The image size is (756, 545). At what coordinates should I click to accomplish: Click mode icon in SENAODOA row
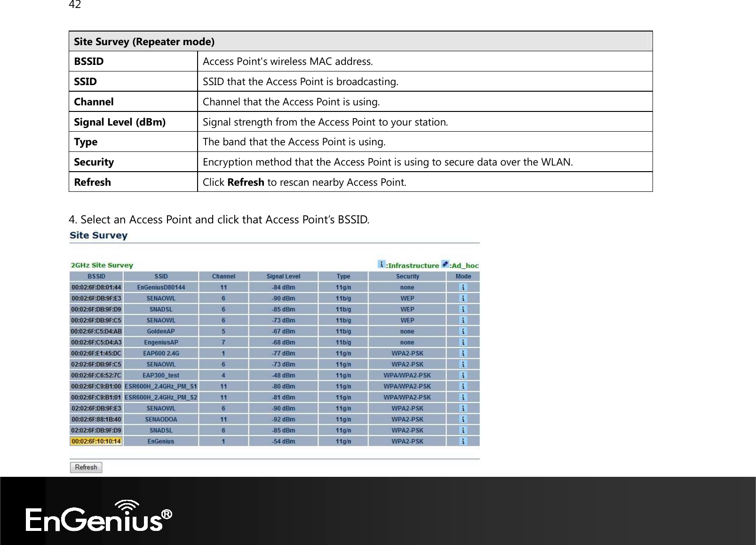pyautogui.click(x=463, y=419)
